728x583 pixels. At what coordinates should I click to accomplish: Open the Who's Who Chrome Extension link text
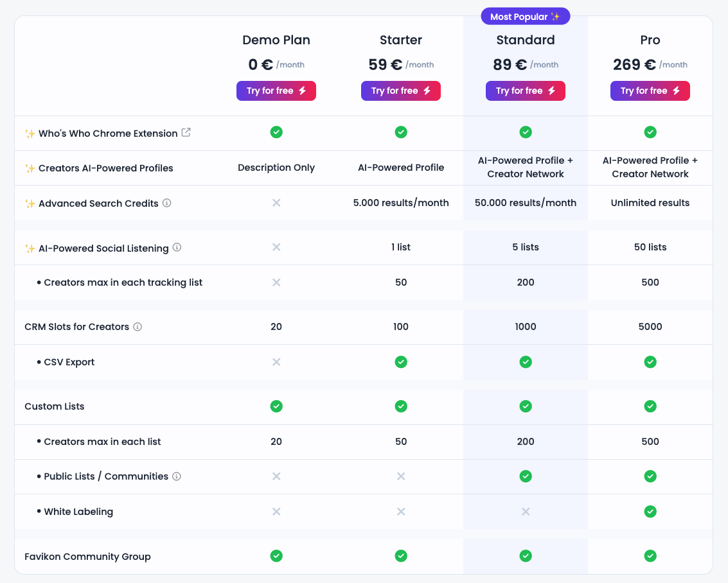[x=108, y=134]
